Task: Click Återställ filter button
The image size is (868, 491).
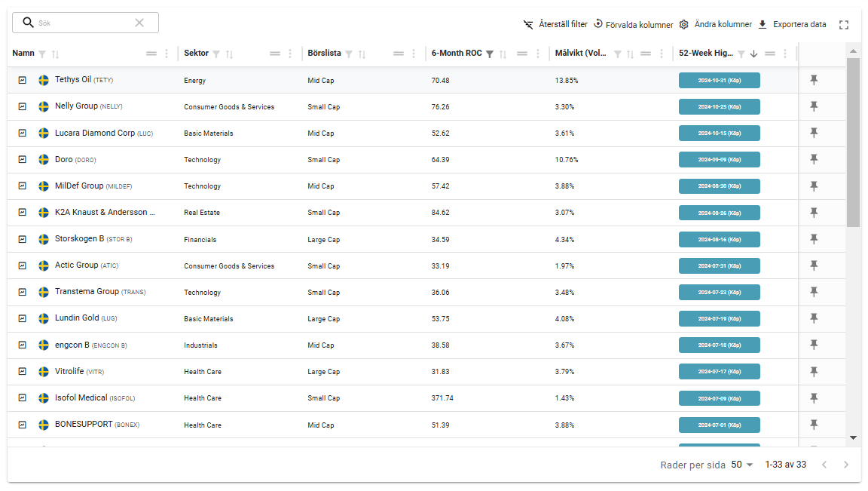Action: 555,24
